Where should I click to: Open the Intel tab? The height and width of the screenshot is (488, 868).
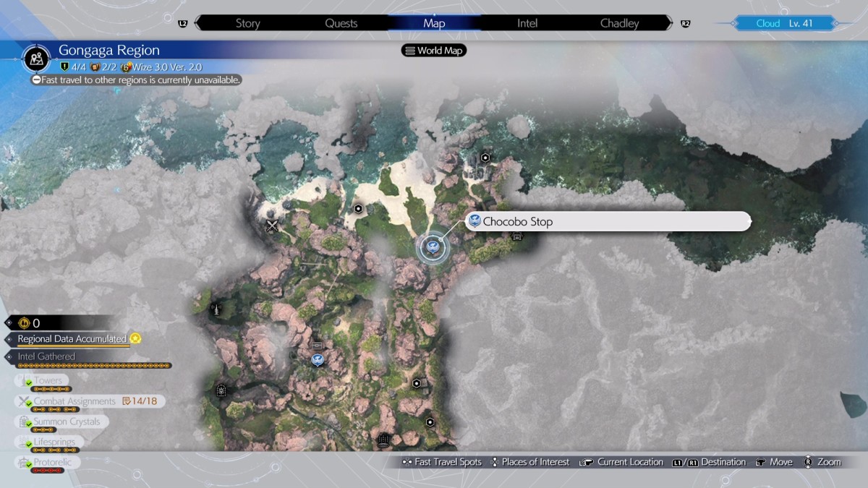point(527,23)
